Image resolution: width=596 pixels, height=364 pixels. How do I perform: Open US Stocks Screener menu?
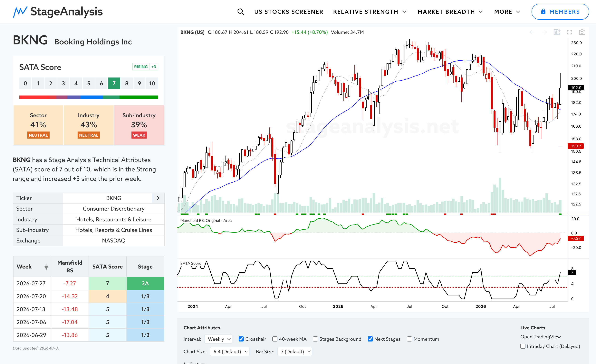289,12
